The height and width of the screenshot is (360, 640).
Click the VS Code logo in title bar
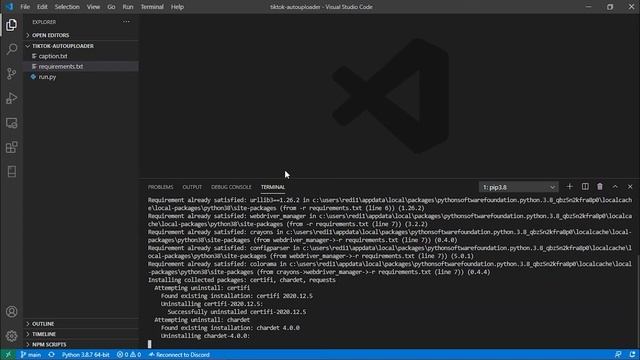point(9,7)
